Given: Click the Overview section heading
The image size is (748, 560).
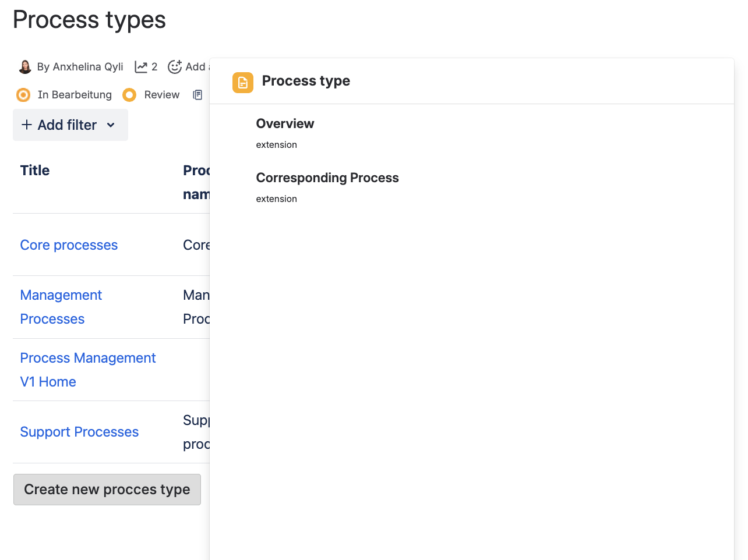Looking at the screenshot, I should (285, 123).
